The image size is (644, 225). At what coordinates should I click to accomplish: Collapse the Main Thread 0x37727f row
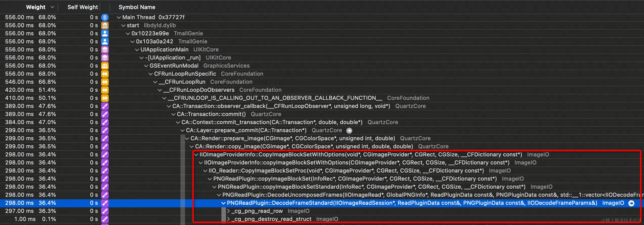[x=119, y=17]
